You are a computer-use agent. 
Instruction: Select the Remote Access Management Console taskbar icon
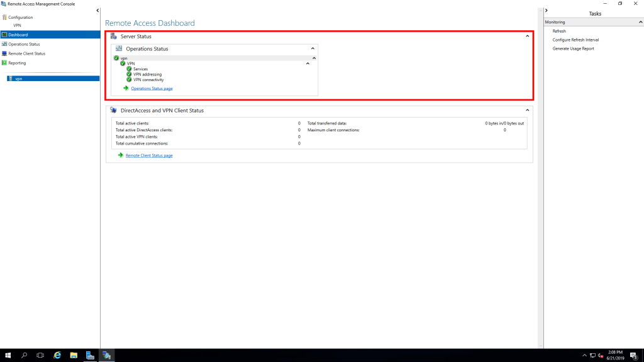tap(107, 355)
